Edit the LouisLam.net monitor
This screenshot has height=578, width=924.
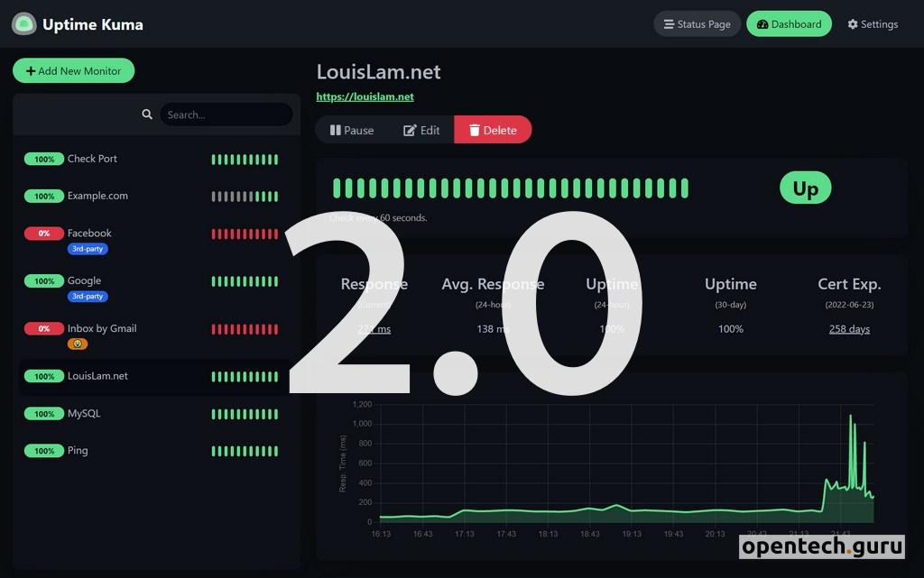click(x=421, y=130)
